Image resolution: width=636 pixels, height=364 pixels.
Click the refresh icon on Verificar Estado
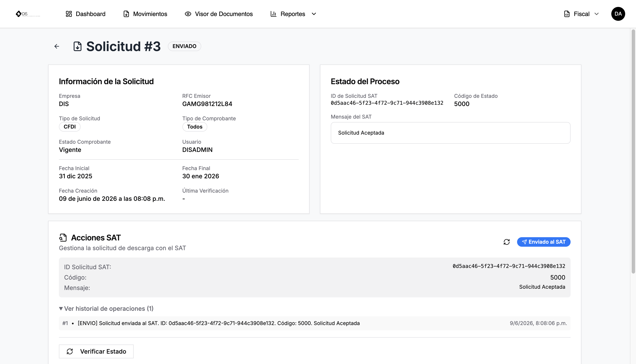tap(70, 351)
